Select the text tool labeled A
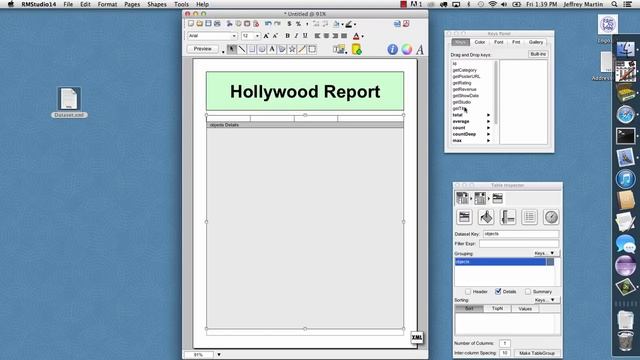The width and height of the screenshot is (640, 360). click(272, 49)
